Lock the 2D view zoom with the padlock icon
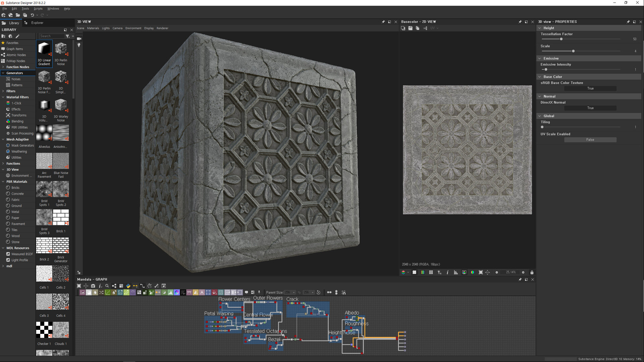644x362 pixels. 532,272
